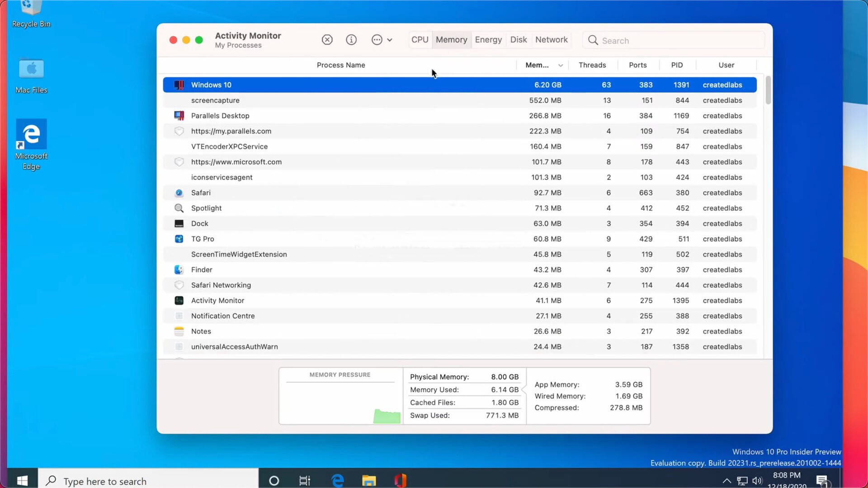Click the Notes icon in the process list
The image size is (868, 488).
179,331
